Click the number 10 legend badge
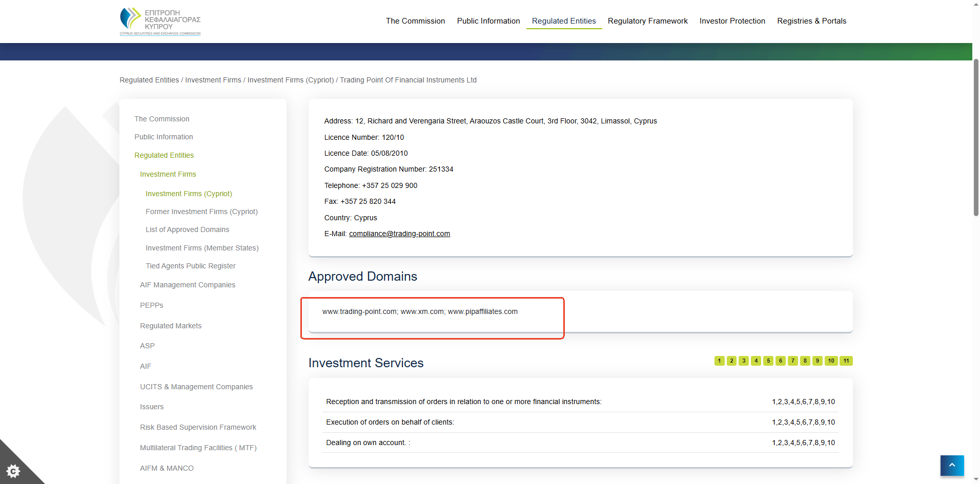Viewport: 980px width, 484px height. 831,361
